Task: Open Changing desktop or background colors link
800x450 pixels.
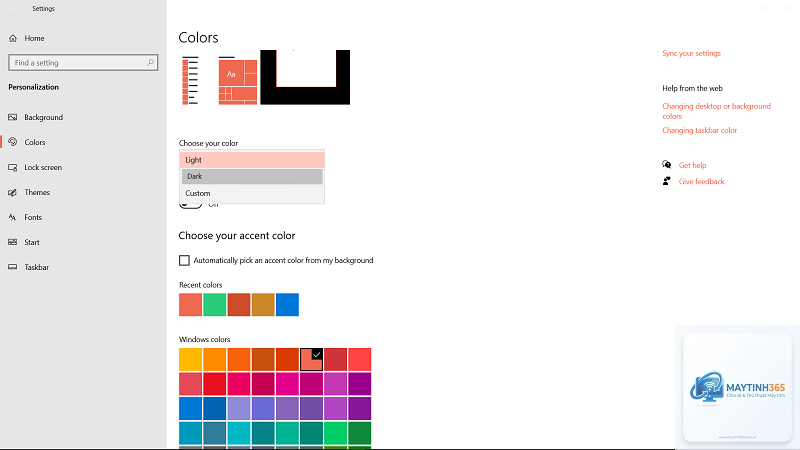Action: pyautogui.click(x=716, y=111)
